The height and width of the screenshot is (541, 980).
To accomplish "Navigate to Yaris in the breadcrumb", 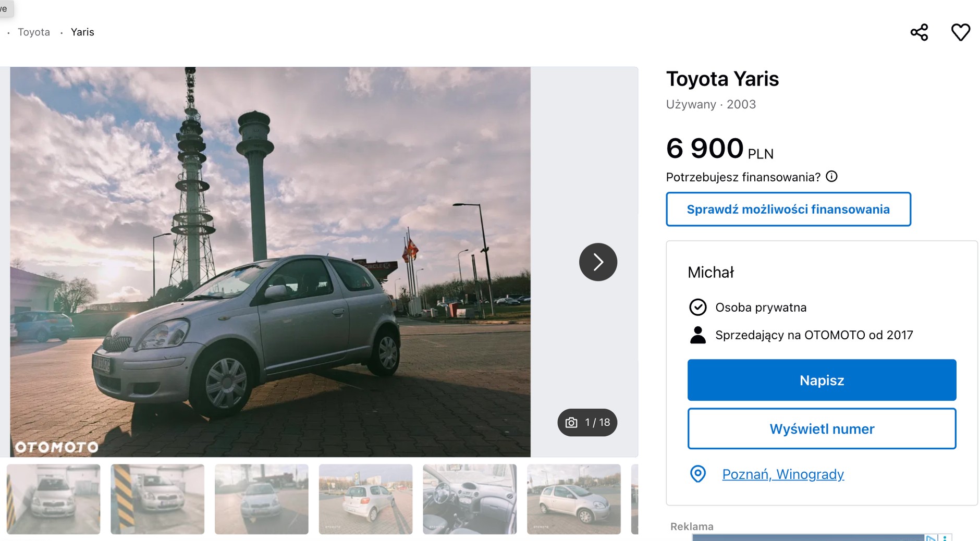I will point(82,32).
